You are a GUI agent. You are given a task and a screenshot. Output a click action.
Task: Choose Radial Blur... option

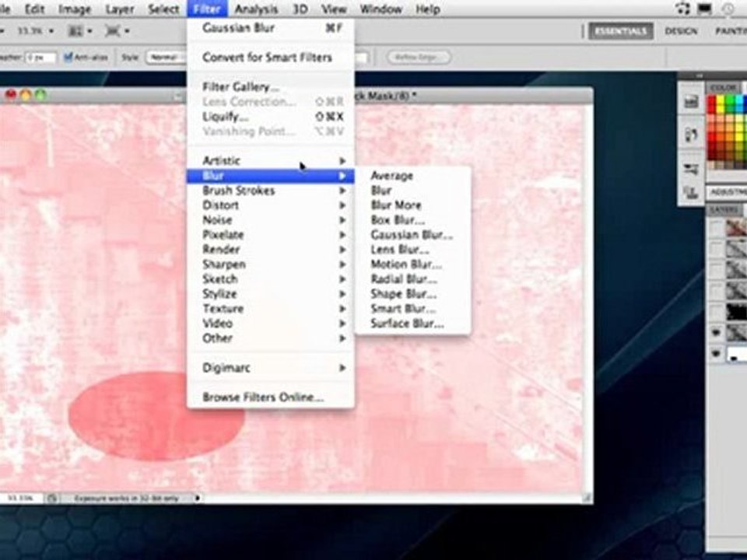pyautogui.click(x=412, y=279)
